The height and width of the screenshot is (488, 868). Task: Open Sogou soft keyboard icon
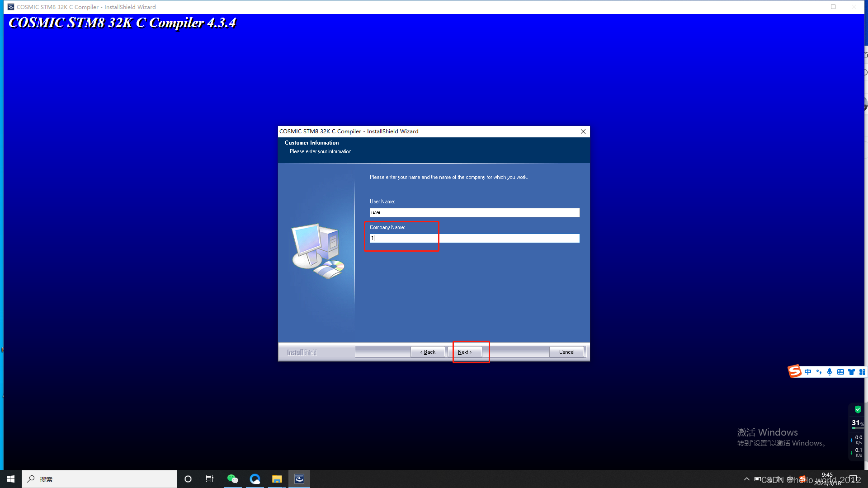tap(840, 372)
